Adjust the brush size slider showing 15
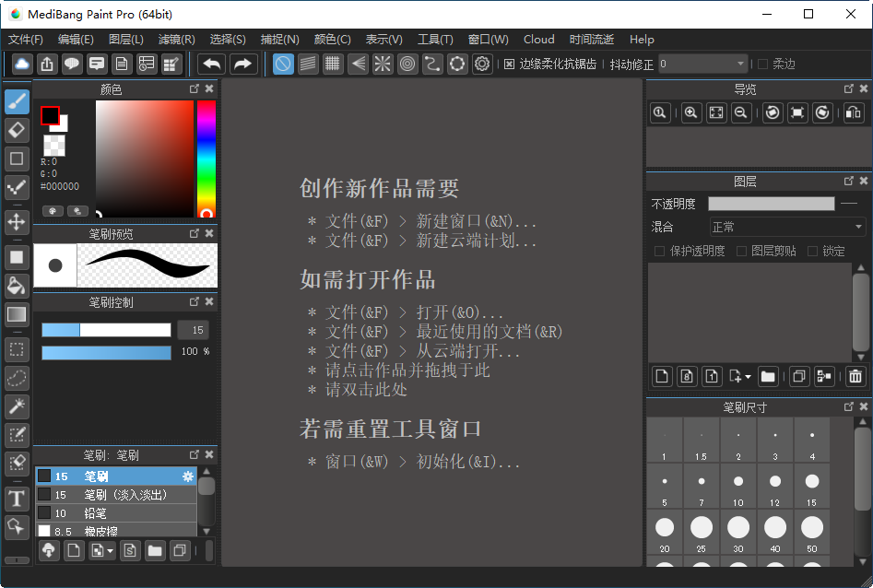This screenshot has width=873, height=588. point(106,330)
